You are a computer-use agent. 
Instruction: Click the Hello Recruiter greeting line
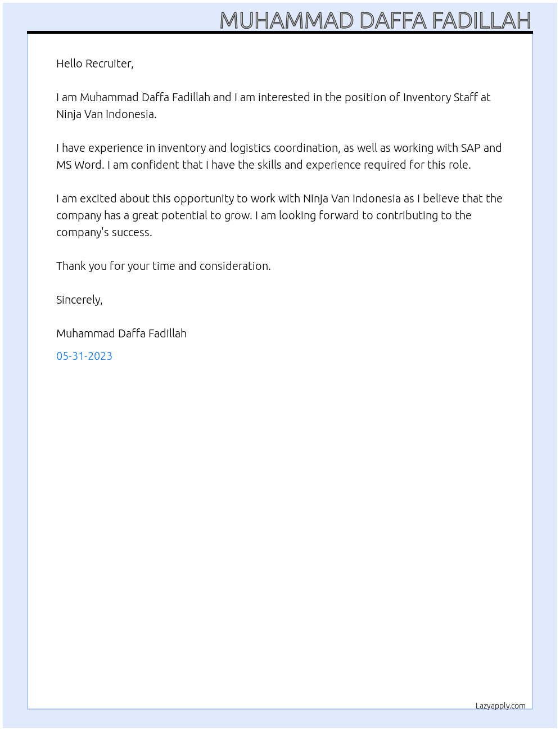(95, 64)
